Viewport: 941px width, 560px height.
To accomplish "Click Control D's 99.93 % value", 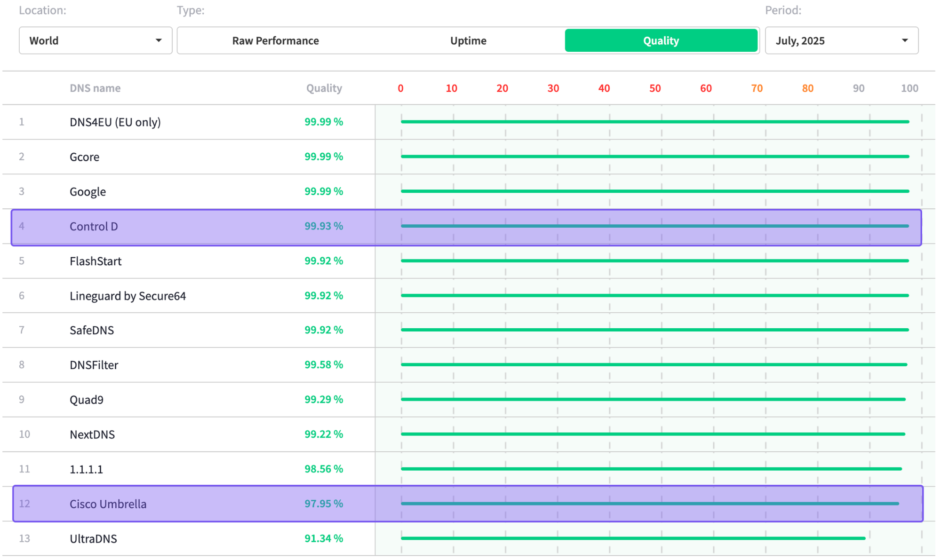I will (324, 226).
